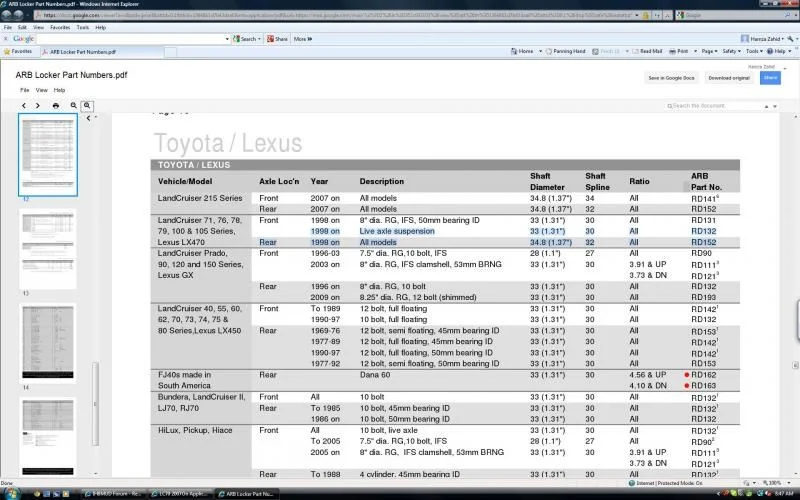This screenshot has height=500, width=800.
Task: Open the IE Help menu
Action: (x=101, y=28)
